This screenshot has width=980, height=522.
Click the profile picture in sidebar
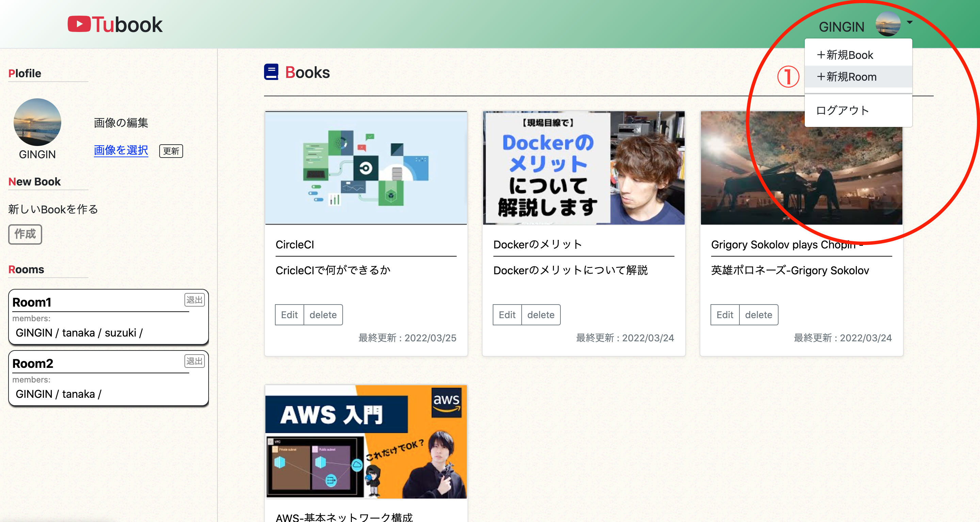click(x=37, y=122)
